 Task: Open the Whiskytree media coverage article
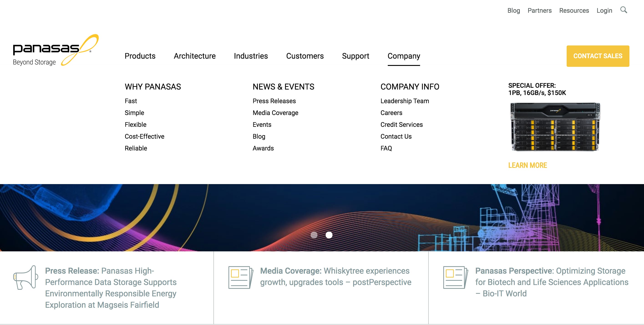(x=335, y=276)
